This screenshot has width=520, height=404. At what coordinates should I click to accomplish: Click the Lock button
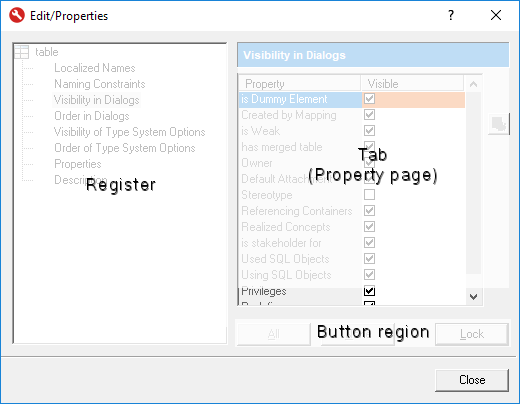coord(472,334)
